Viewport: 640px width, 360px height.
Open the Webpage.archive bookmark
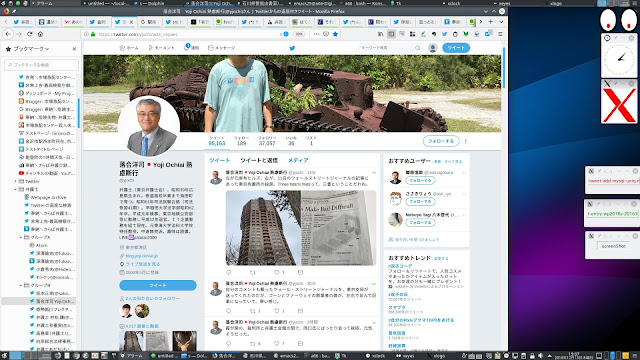(x=45, y=197)
